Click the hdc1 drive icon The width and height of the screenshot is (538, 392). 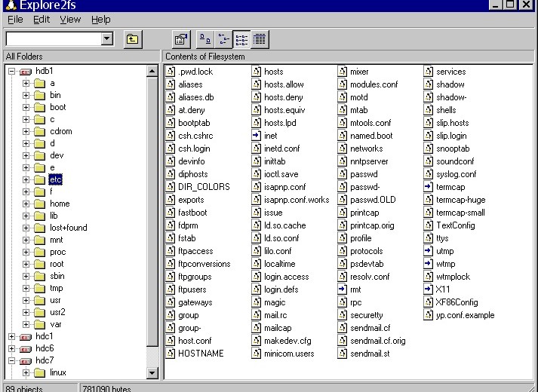(x=25, y=336)
